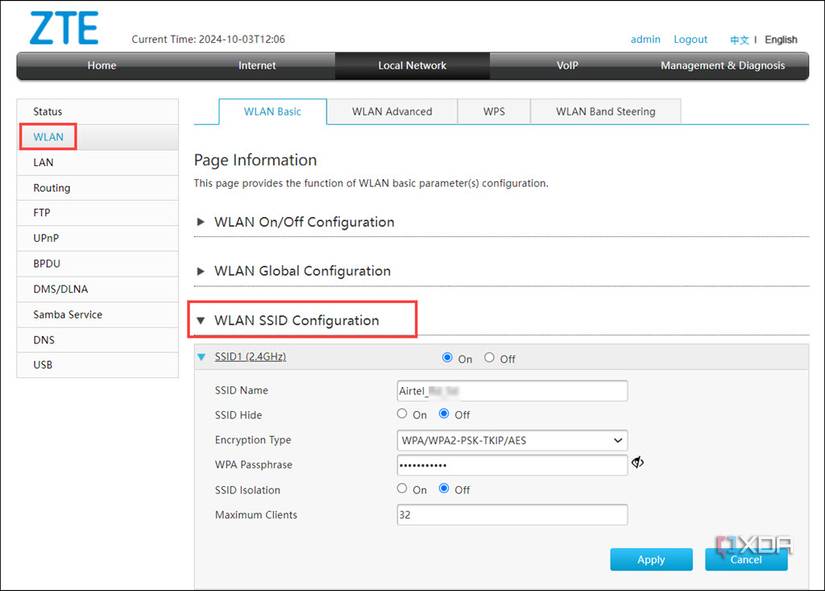
Task: Select LAN in the sidebar
Action: click(x=42, y=162)
